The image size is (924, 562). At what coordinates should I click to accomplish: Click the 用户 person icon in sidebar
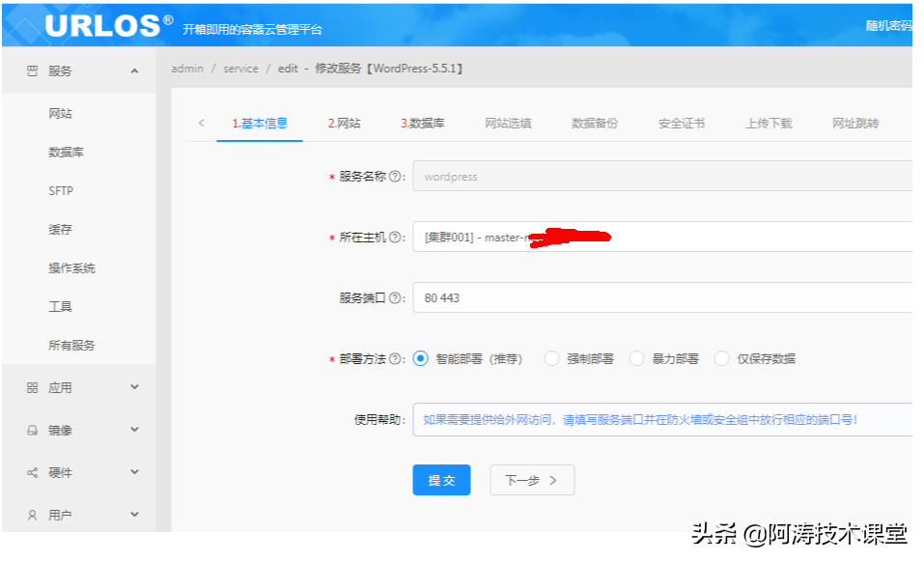(33, 515)
